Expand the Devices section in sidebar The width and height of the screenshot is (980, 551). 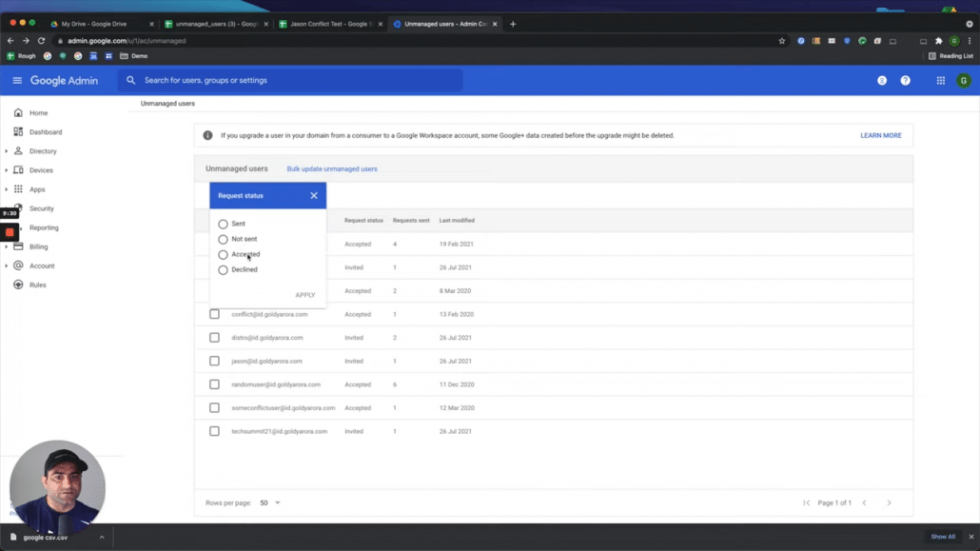coord(7,170)
